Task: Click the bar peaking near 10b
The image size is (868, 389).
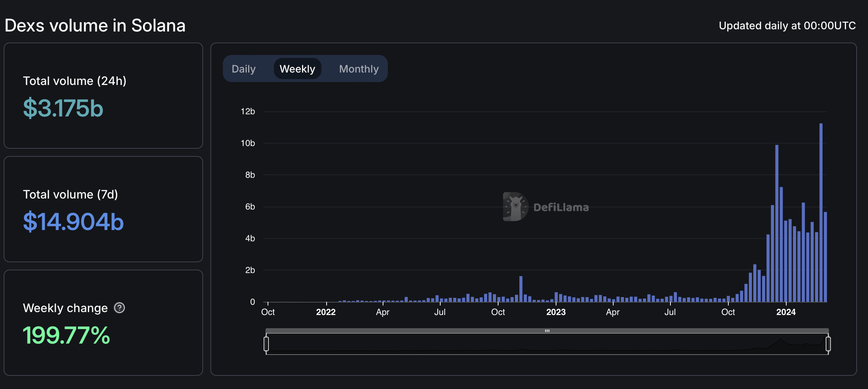Action: click(x=777, y=223)
